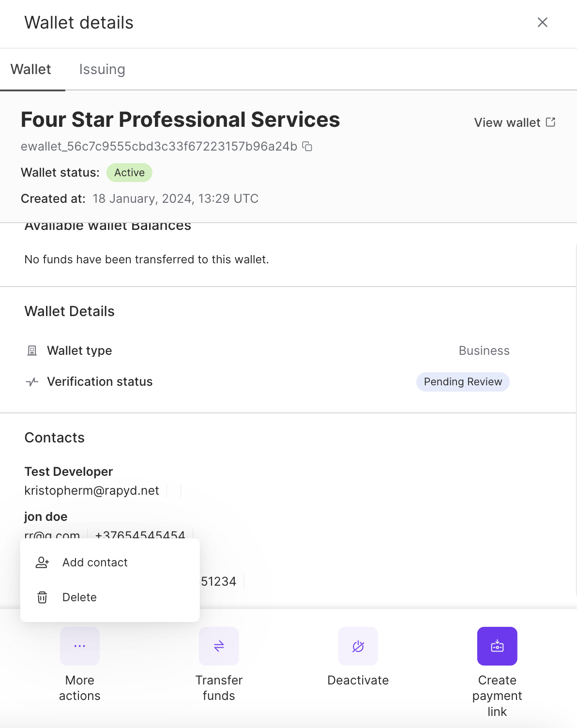The width and height of the screenshot is (577, 728).
Task: Click the external link icon beside View wallet
Action: pyautogui.click(x=550, y=122)
